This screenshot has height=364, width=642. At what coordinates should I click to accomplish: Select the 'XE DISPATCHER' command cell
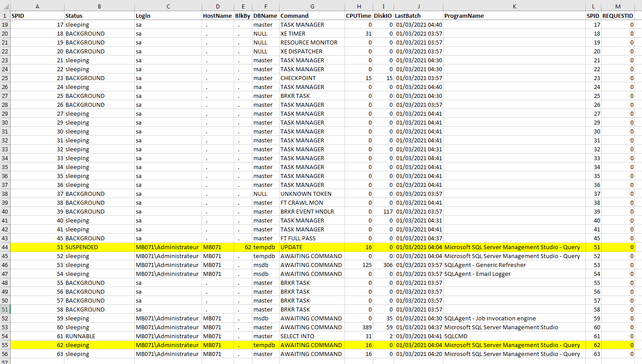click(x=312, y=51)
